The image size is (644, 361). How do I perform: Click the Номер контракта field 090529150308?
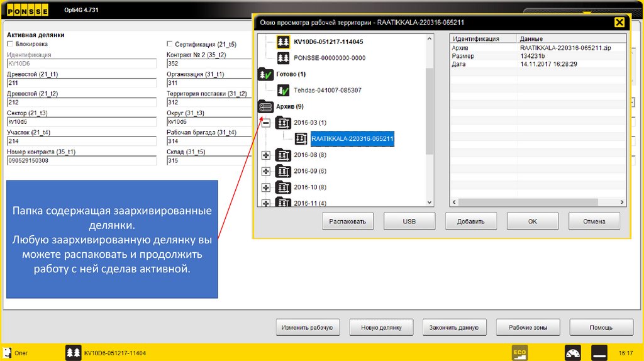pos(82,160)
